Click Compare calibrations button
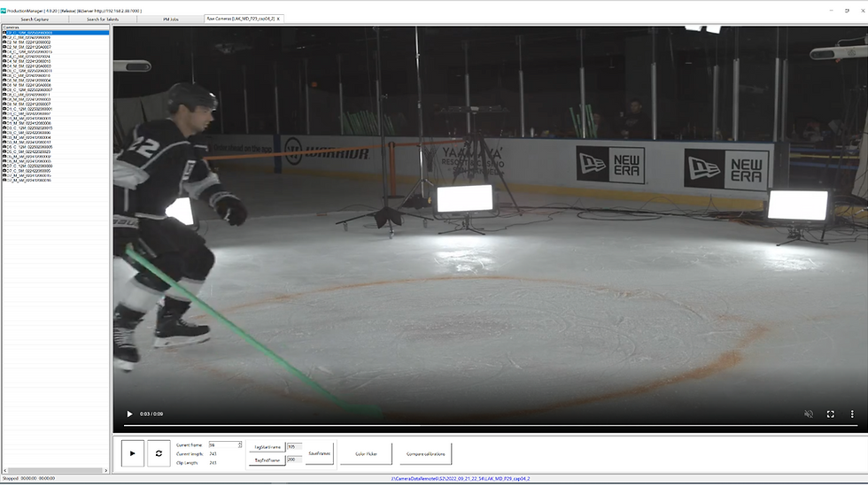 [x=426, y=453]
